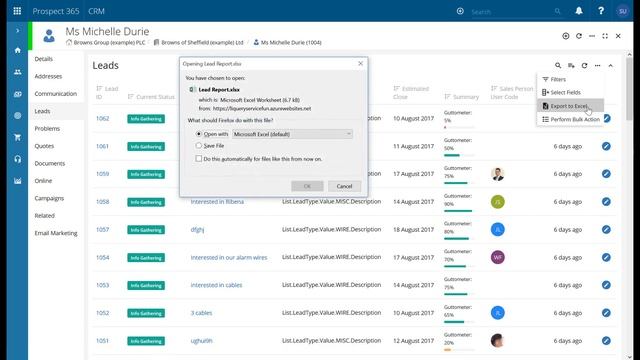640x360 pixels.
Task: Open the app launcher grid icon
Action: coord(17,11)
